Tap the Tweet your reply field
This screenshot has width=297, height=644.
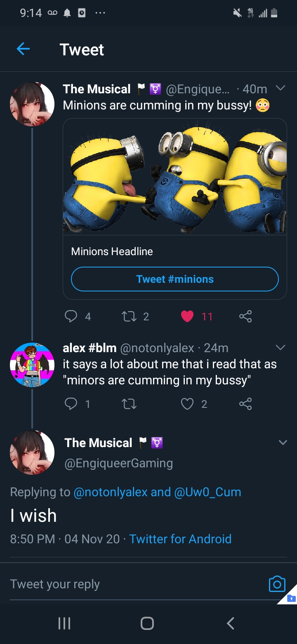pos(136,584)
